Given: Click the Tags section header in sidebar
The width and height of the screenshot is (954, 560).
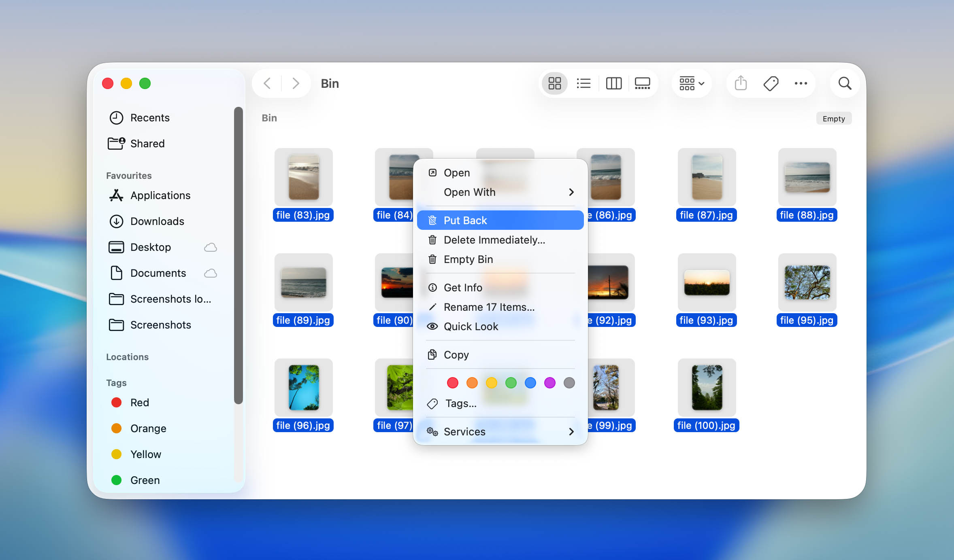Looking at the screenshot, I should pyautogui.click(x=116, y=383).
